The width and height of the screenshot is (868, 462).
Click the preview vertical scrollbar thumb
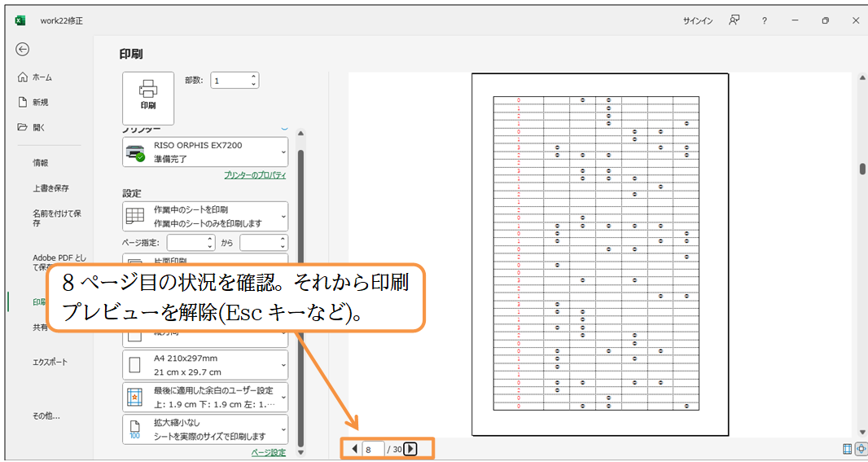pyautogui.click(x=862, y=169)
